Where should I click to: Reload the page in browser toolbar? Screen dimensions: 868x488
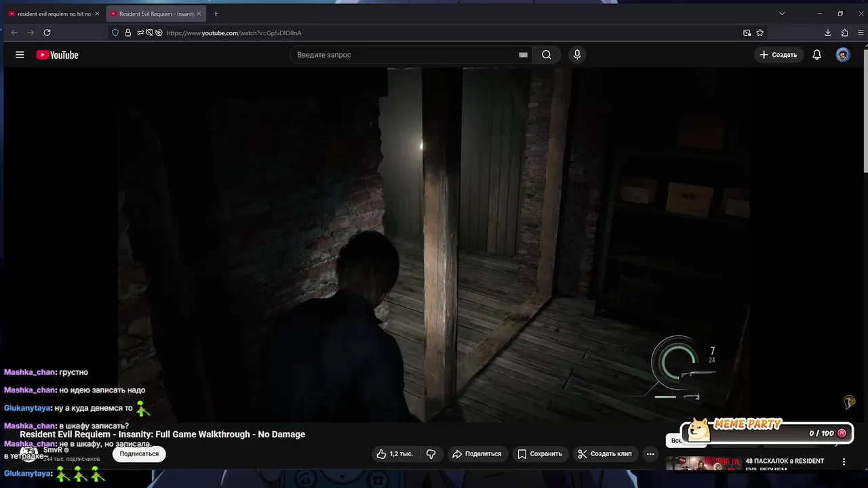coord(47,33)
